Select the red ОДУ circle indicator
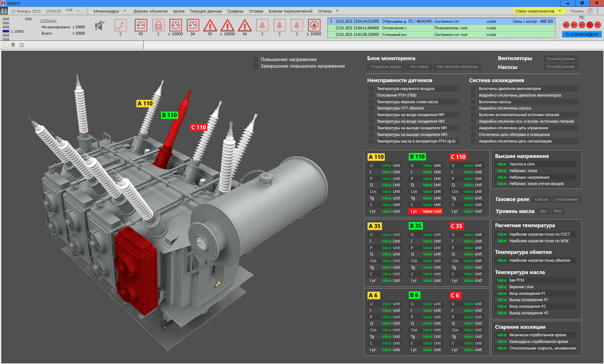604x364 pixels. (566, 25)
